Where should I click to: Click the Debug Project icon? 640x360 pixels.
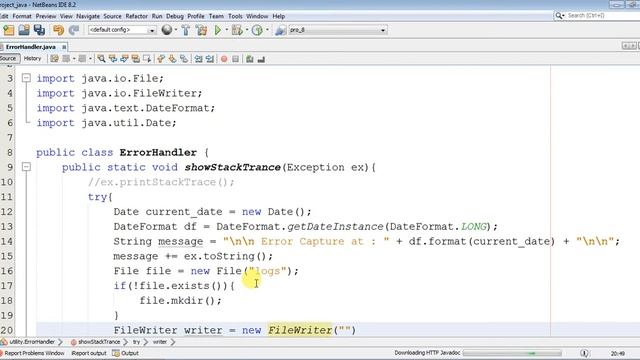click(237, 30)
